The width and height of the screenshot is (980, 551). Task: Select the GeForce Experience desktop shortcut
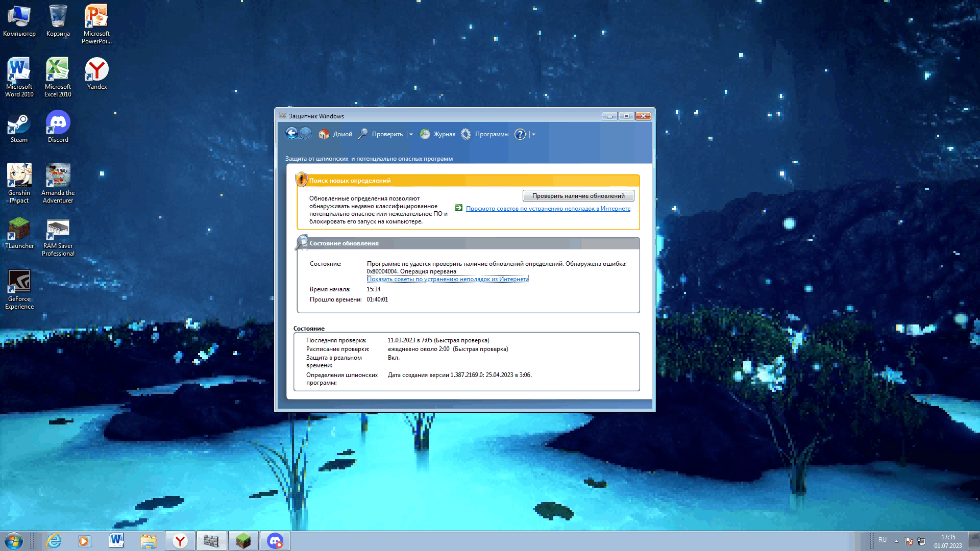19,290
